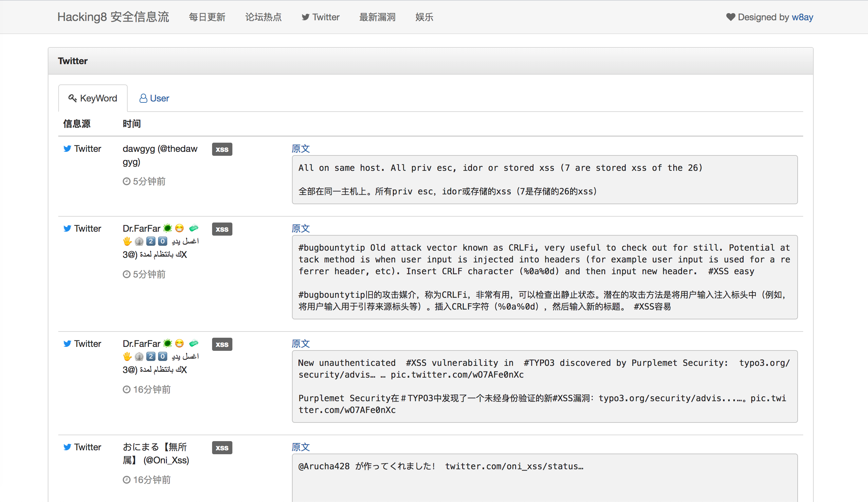Click the digit 2 keycap emoji in TYPO3 row
The image size is (868, 502).
point(151,356)
